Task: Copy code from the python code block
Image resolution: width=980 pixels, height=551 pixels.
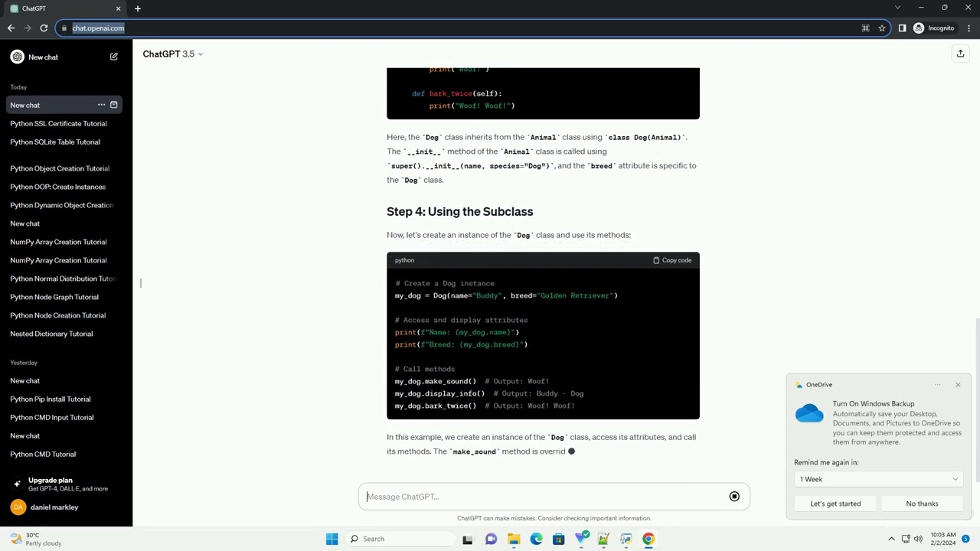Action: tap(672, 260)
